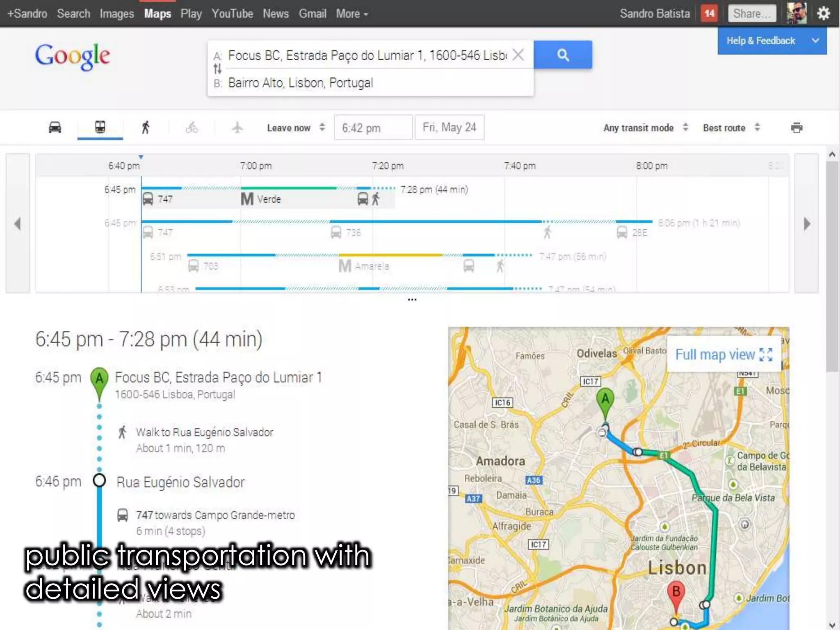Expand Help & Feedback chevron
The height and width of the screenshot is (630, 840).
point(815,41)
